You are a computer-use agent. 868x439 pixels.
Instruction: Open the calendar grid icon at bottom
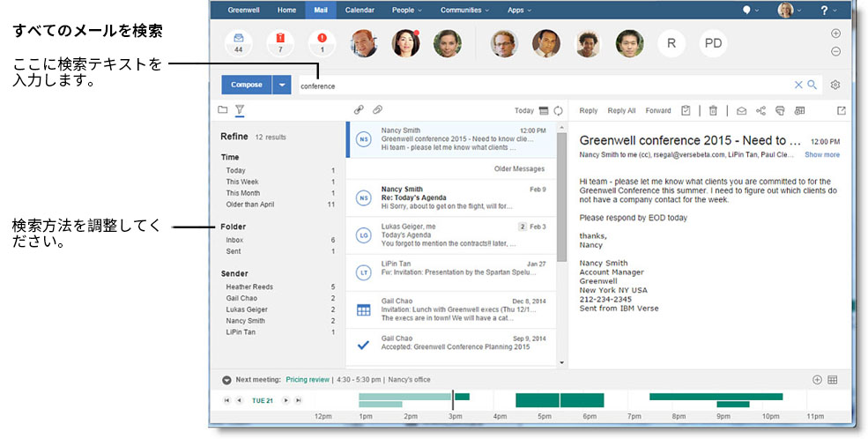pyautogui.click(x=833, y=380)
